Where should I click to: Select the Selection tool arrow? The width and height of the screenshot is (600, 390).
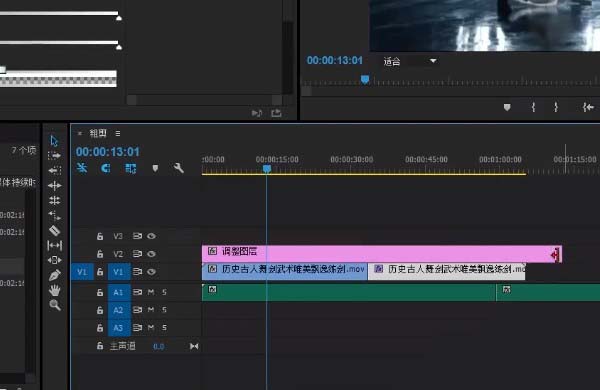pos(54,141)
